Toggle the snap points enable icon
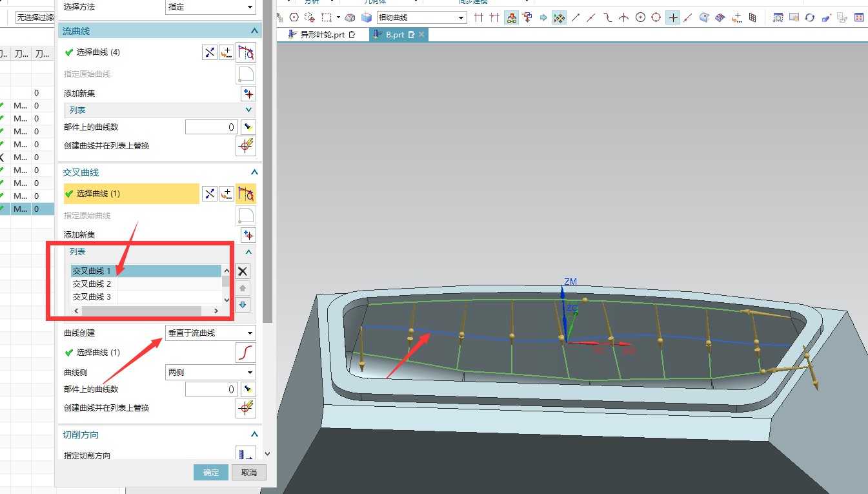The width and height of the screenshot is (868, 494). pyautogui.click(x=559, y=17)
